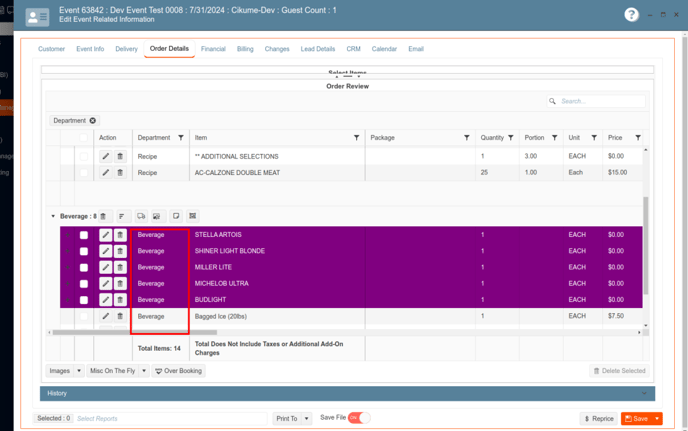Click the Over Booking button

click(179, 371)
